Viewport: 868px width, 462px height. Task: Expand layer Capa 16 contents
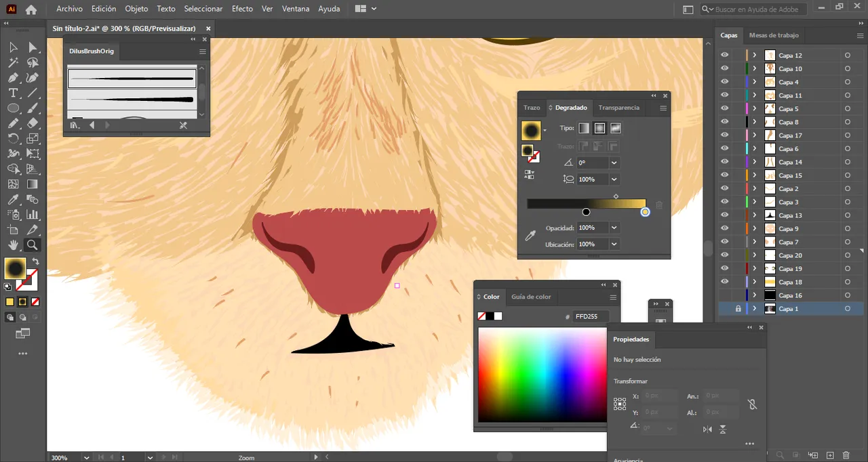755,295
